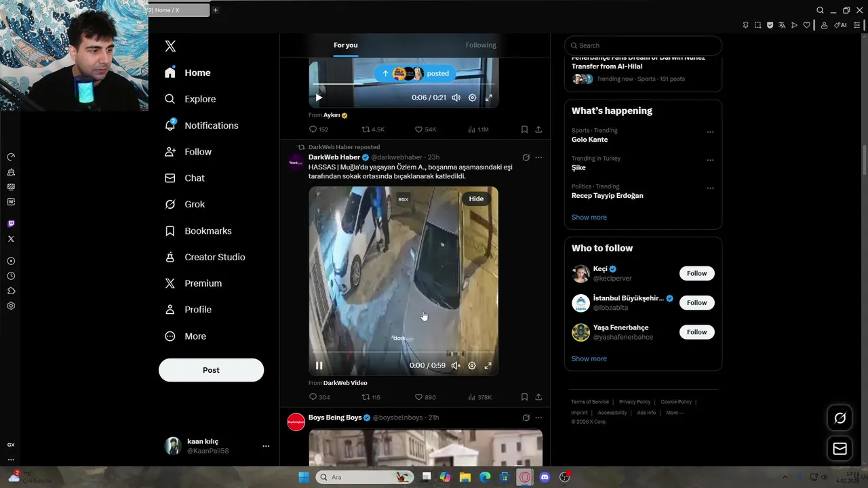
Task: Click the X logo in the sidebar
Action: coord(170,46)
